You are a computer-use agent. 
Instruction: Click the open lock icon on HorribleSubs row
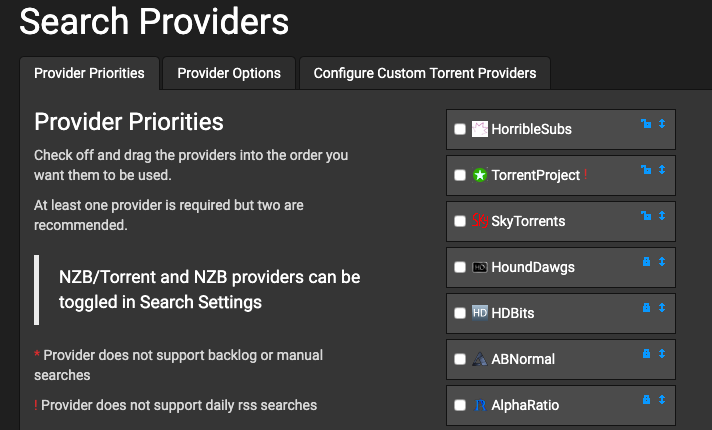click(646, 124)
